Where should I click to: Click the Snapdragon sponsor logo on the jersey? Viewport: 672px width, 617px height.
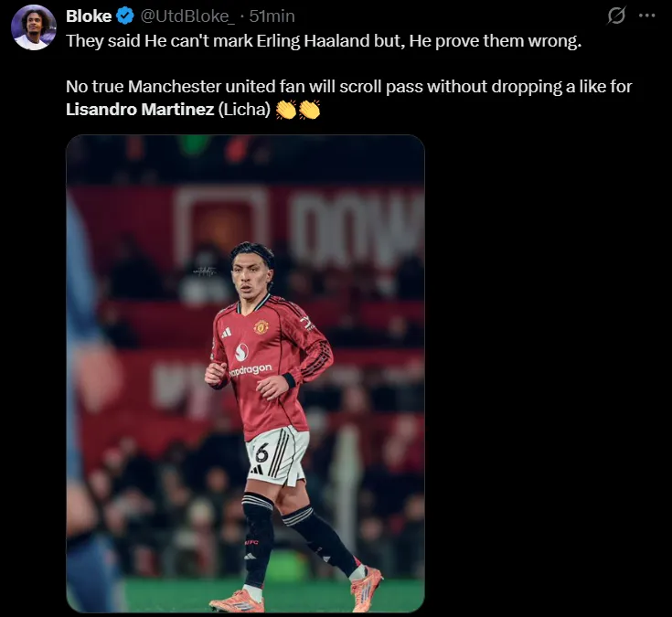[249, 370]
